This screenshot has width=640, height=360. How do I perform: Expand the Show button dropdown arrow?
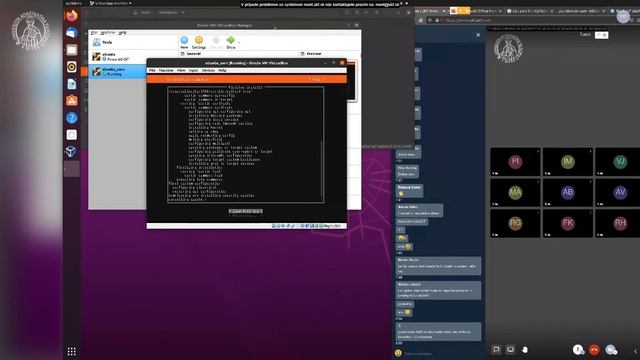coord(239,42)
